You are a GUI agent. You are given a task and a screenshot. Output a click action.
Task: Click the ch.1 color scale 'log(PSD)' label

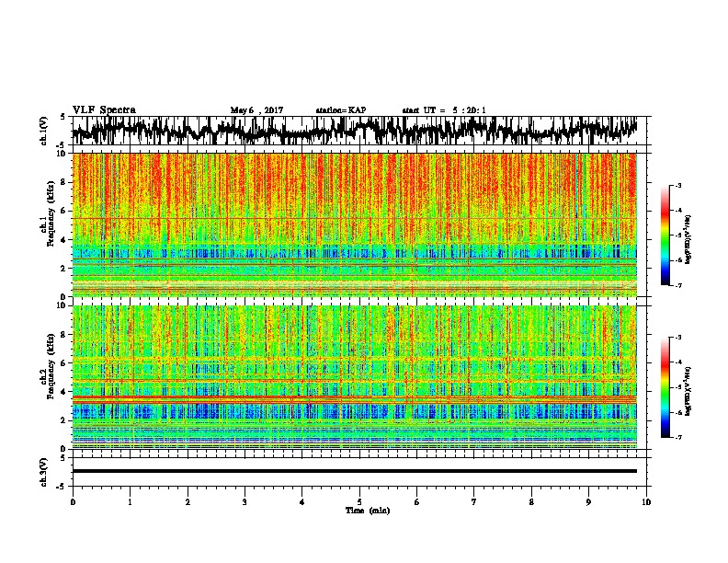pos(688,239)
